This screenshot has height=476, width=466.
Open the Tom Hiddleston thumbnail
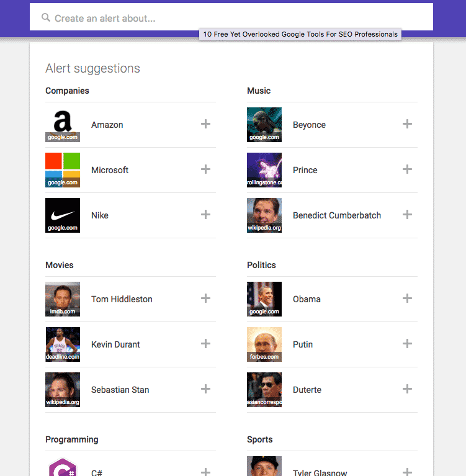(x=63, y=299)
